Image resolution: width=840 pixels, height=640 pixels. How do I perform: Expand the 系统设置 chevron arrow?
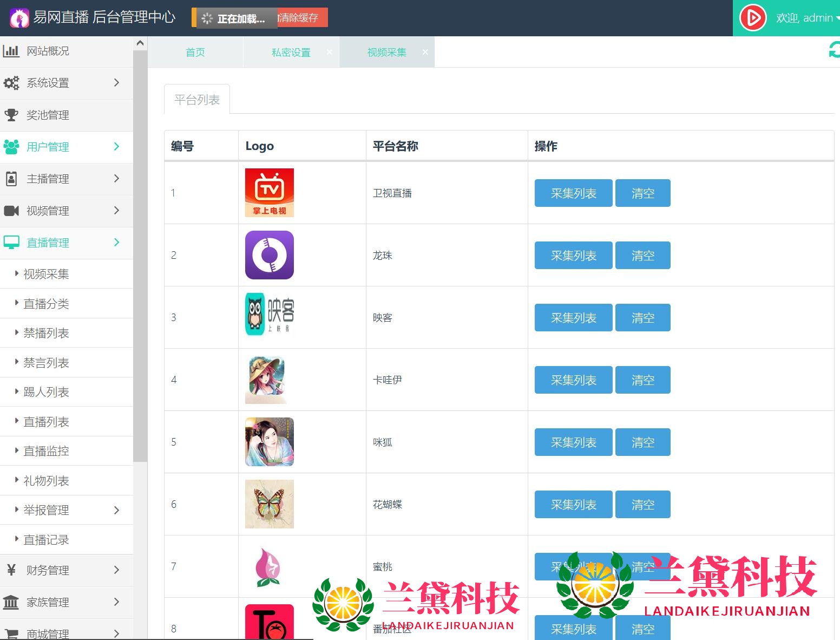tap(116, 82)
